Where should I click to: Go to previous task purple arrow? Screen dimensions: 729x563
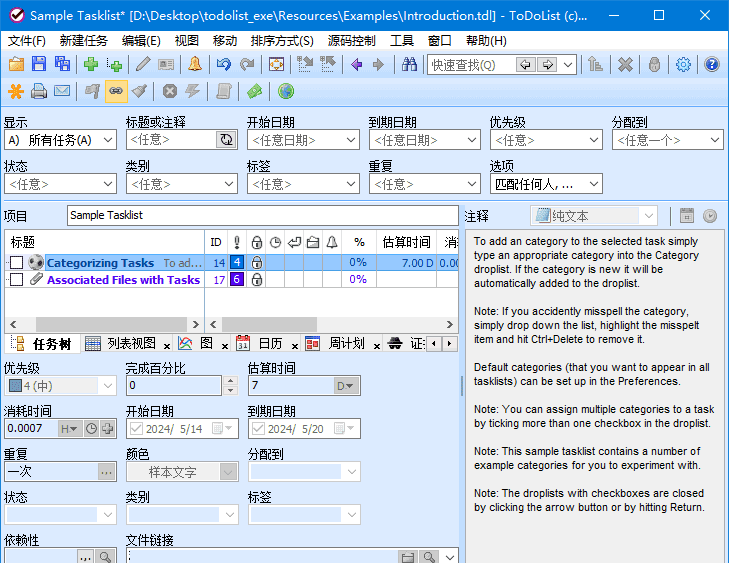pyautogui.click(x=357, y=64)
